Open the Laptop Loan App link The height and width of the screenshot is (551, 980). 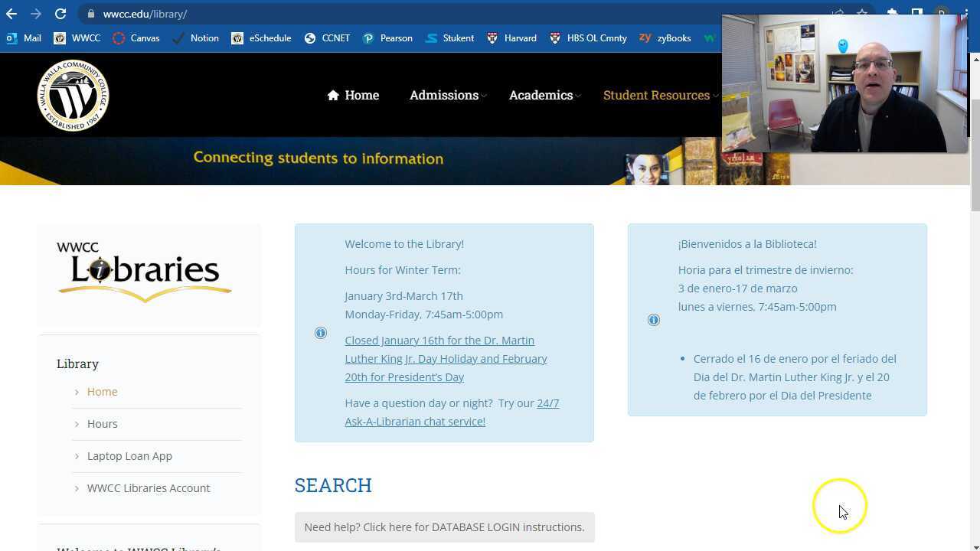point(129,456)
